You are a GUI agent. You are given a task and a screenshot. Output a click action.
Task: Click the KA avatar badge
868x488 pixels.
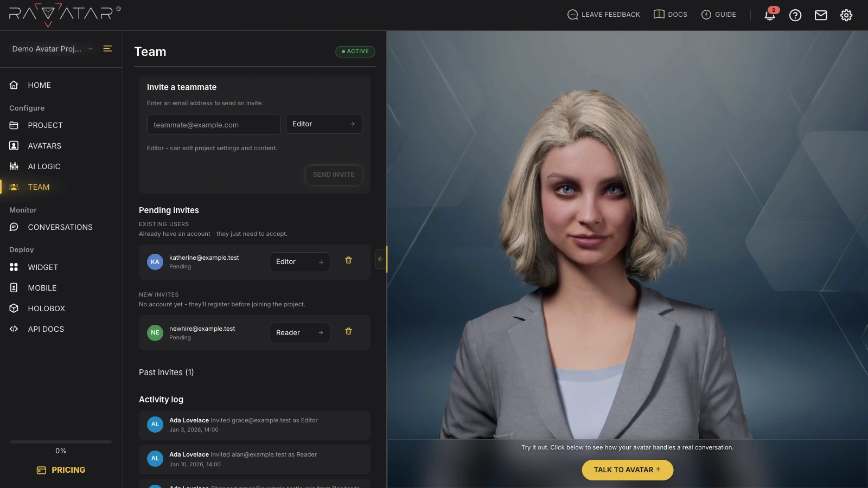(x=155, y=262)
